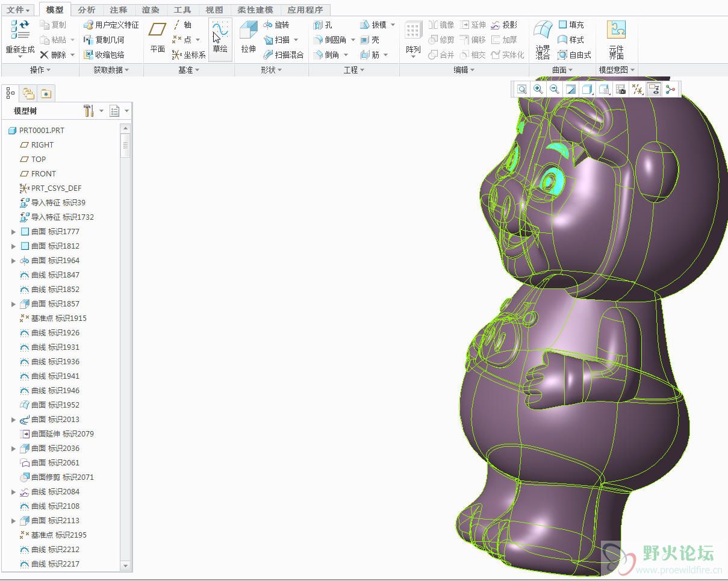Choose the 拉伸 (Extrude) tool
Image resolution: width=728 pixels, height=581 pixels.
click(x=249, y=37)
